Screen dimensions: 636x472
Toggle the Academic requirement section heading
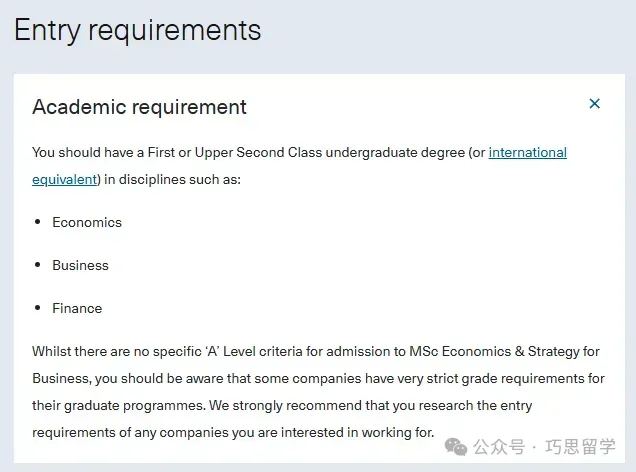point(139,107)
